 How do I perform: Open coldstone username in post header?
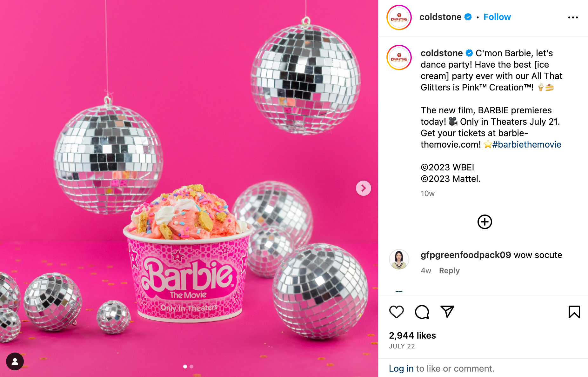(440, 17)
